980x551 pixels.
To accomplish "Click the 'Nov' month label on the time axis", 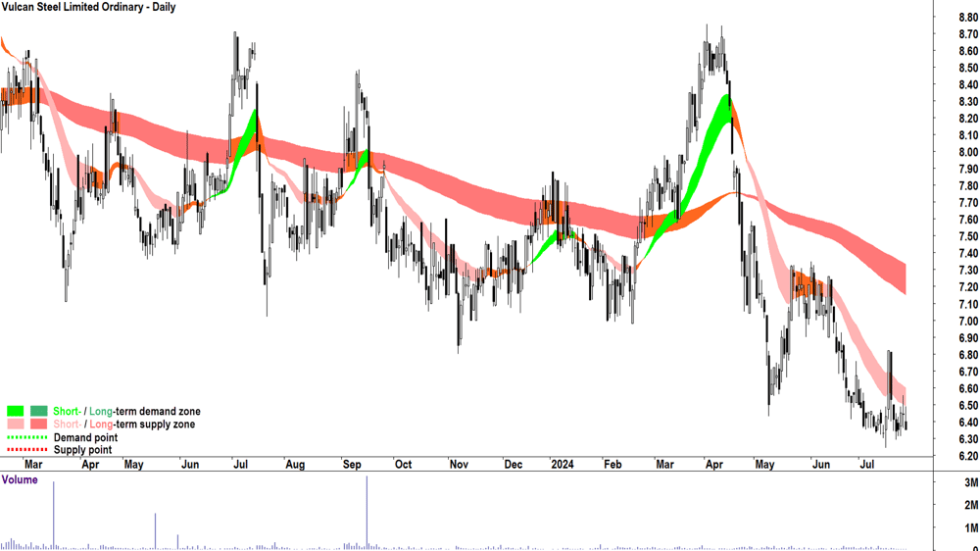I will (x=459, y=465).
